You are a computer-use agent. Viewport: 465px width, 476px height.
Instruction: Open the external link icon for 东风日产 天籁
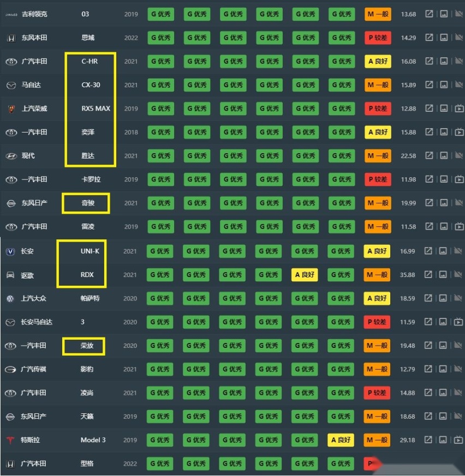[428, 416]
